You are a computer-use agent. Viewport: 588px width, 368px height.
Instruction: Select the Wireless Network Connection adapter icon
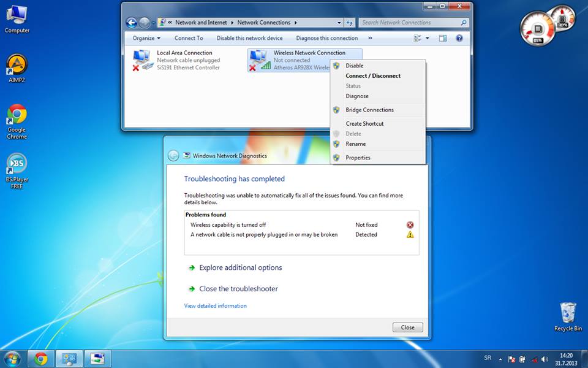pyautogui.click(x=260, y=61)
